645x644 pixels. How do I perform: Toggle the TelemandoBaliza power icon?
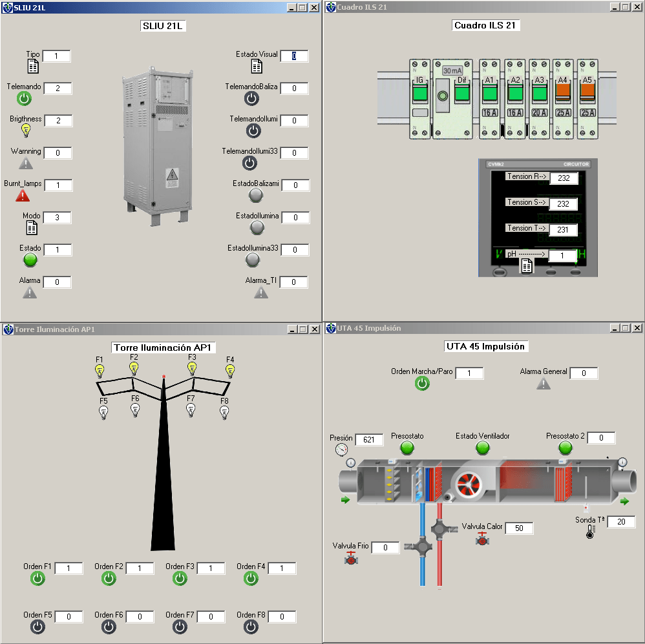click(252, 98)
